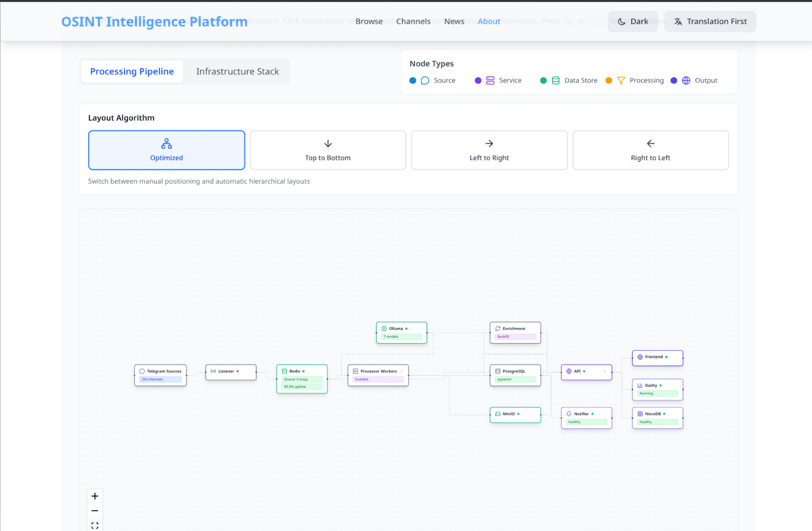
Task: Open the Channels menu item
Action: [413, 21]
